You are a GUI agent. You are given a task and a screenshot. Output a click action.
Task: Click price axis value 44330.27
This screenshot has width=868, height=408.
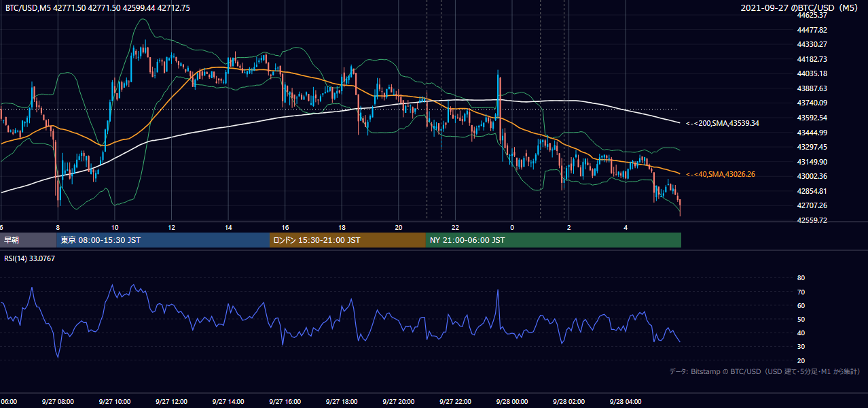(x=812, y=44)
